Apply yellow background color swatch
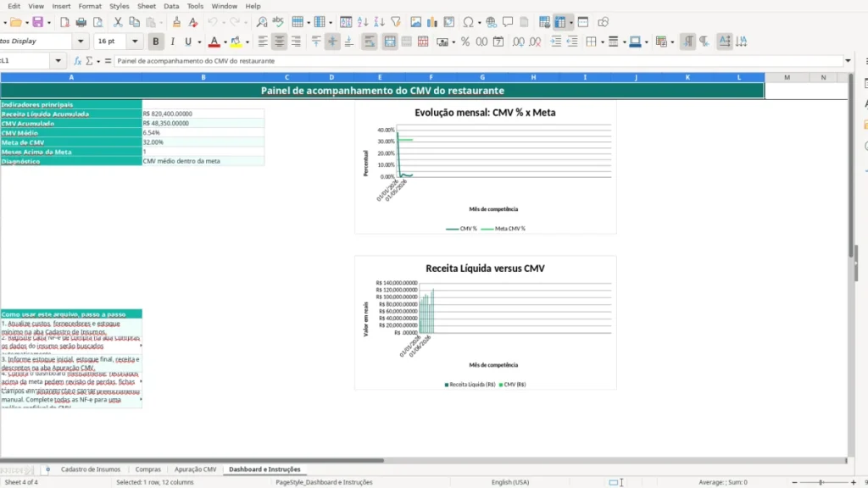The image size is (868, 488). pos(236,42)
